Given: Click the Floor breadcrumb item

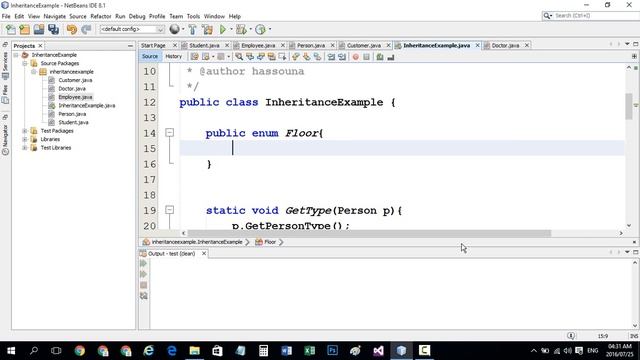Looking at the screenshot, I should pos(270,242).
